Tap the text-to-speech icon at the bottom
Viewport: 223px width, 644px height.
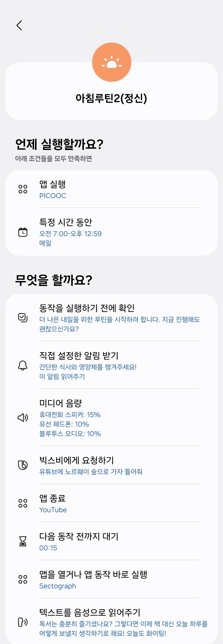[x=23, y=622]
